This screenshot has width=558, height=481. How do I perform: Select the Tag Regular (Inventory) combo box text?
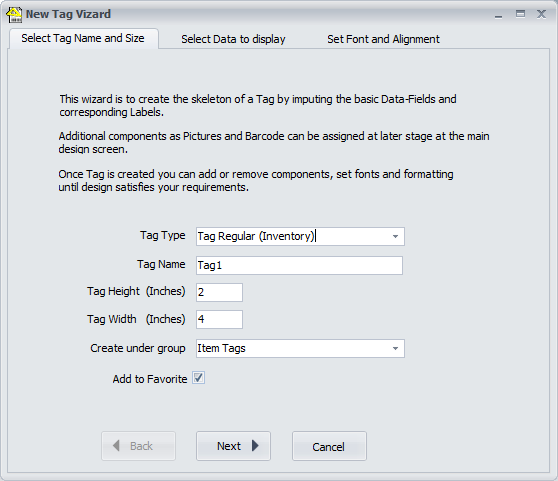click(x=256, y=236)
